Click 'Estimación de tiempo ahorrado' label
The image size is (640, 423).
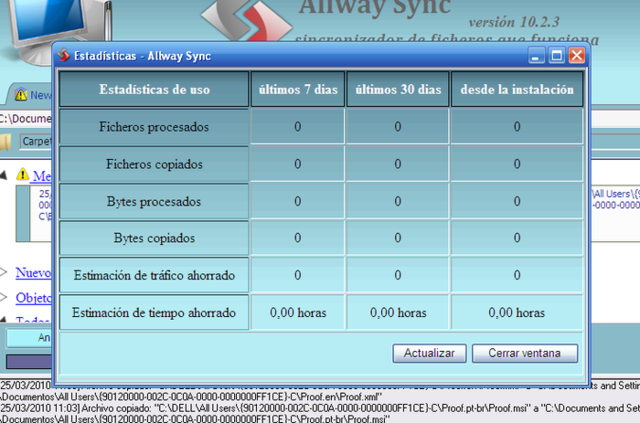(154, 313)
